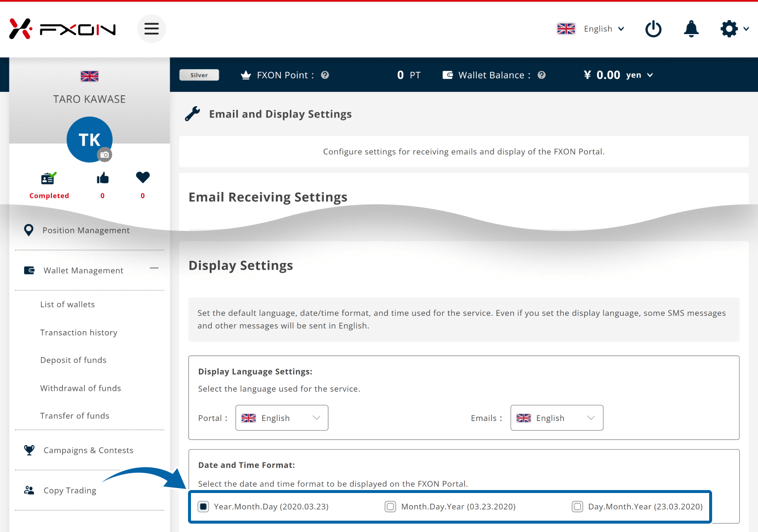The width and height of the screenshot is (758, 532).
Task: Click the Wallet Balance wallet icon
Action: tap(448, 75)
